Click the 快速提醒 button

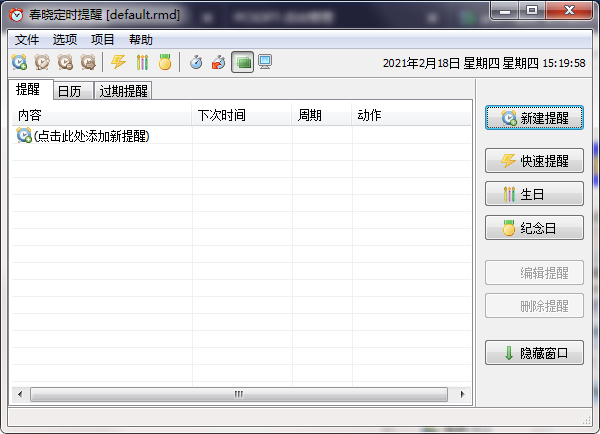(x=534, y=161)
